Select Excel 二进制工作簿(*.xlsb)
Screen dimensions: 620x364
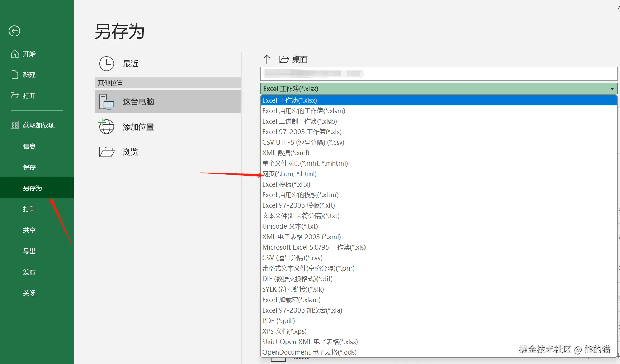click(x=439, y=121)
